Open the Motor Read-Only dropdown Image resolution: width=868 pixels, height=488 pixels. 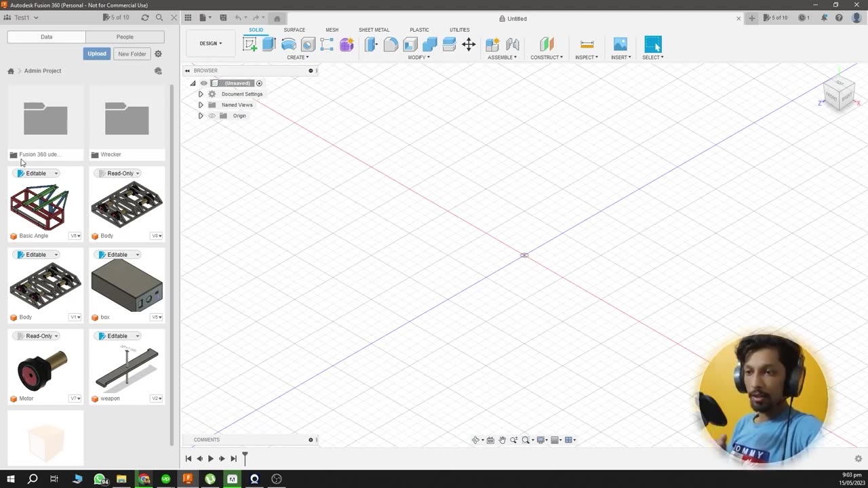pos(36,336)
